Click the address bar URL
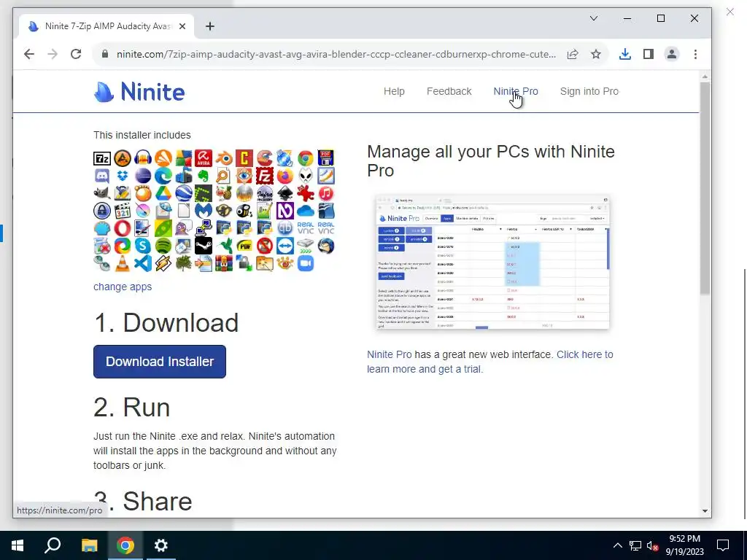747x560 pixels. [x=336, y=54]
